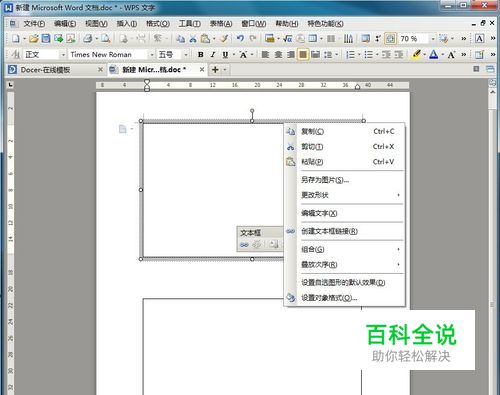Image resolution: width=500 pixels, height=395 pixels.
Task: Click the plus button to add new tab
Action: (x=215, y=70)
